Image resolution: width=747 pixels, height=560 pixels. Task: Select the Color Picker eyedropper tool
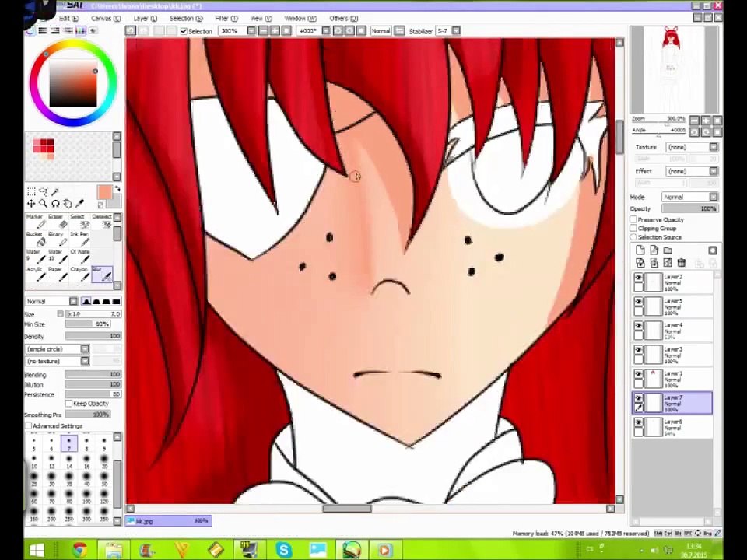coord(79,204)
